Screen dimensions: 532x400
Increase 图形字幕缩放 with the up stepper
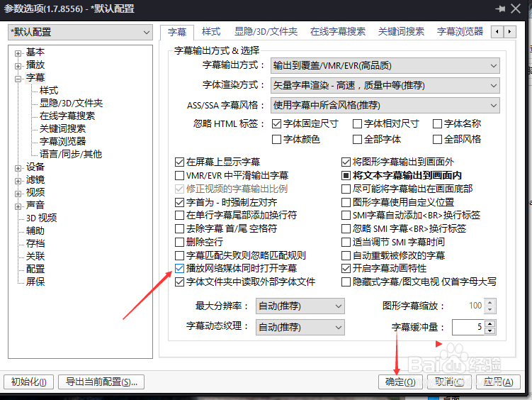(490, 302)
